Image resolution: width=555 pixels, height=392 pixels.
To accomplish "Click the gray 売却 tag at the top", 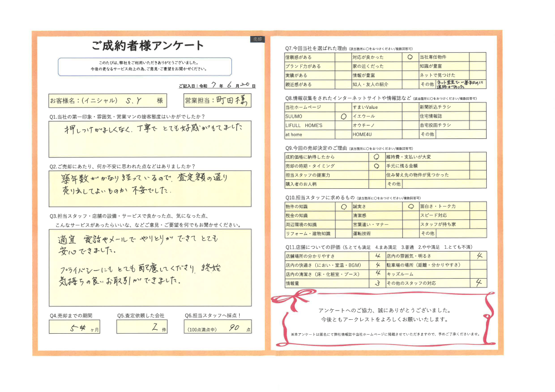I will pos(257,39).
